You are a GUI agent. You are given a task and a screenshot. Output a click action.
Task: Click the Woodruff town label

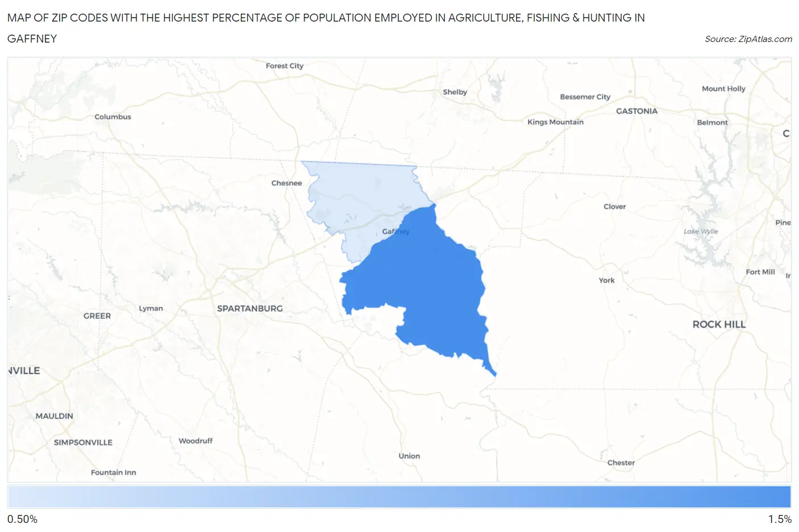(195, 441)
